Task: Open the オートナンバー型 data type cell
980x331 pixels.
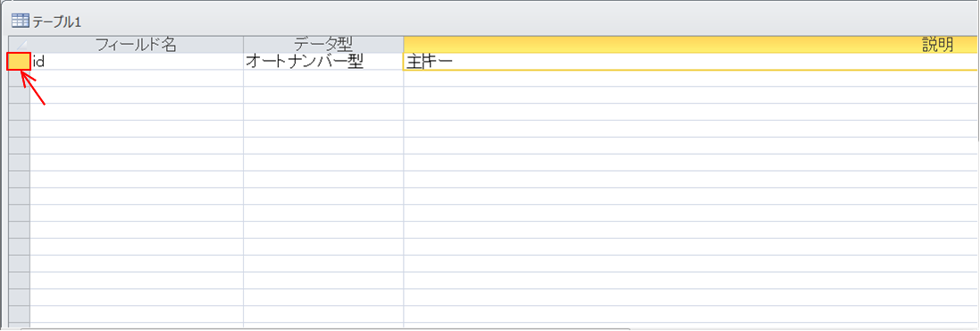Action: (323, 62)
